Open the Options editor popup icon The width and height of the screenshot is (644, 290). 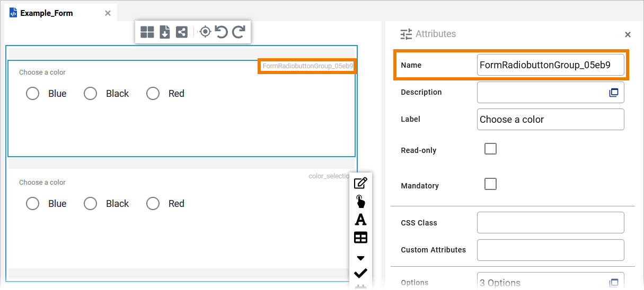(x=614, y=283)
